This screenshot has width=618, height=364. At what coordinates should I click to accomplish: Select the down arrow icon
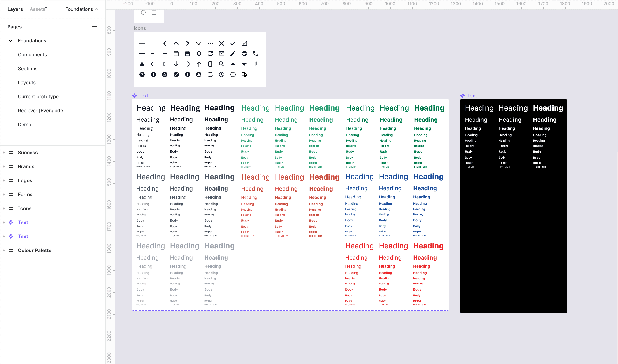(176, 64)
